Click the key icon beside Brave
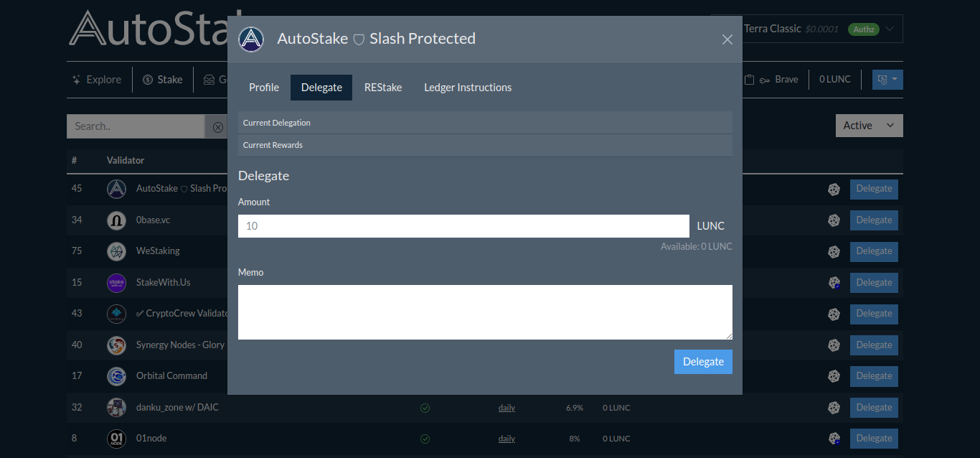This screenshot has height=458, width=980. point(765,80)
